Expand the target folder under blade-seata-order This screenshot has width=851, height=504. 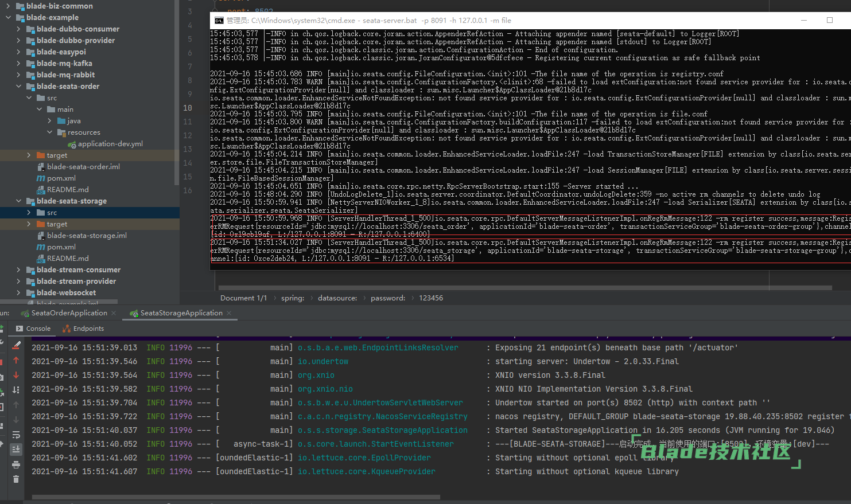click(29, 155)
